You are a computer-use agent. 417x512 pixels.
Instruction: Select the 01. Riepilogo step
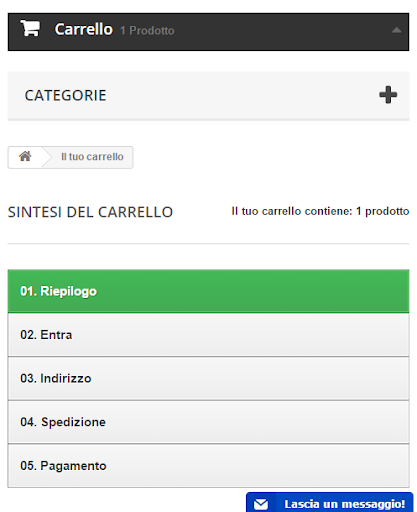[x=208, y=291]
